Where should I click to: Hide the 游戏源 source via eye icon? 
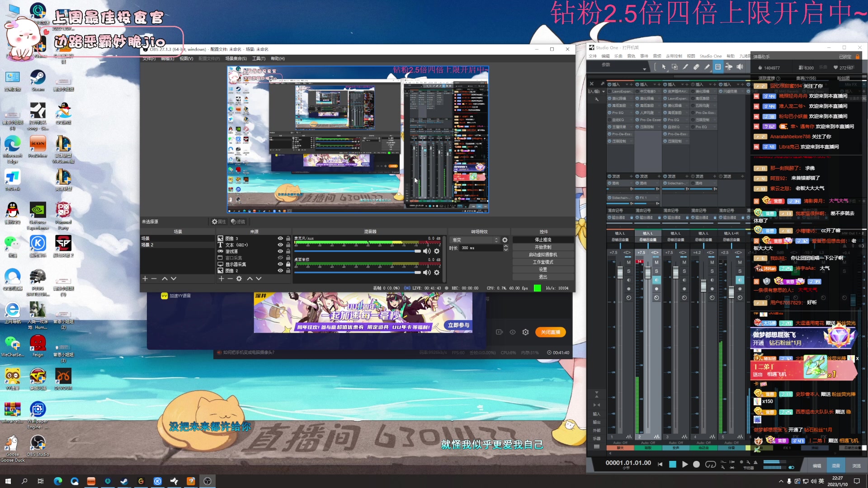click(x=280, y=251)
